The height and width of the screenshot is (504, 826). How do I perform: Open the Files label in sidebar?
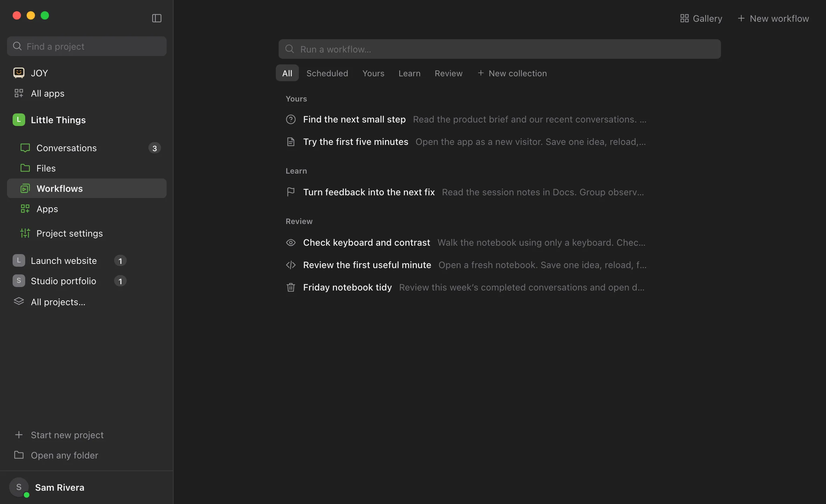[46, 168]
